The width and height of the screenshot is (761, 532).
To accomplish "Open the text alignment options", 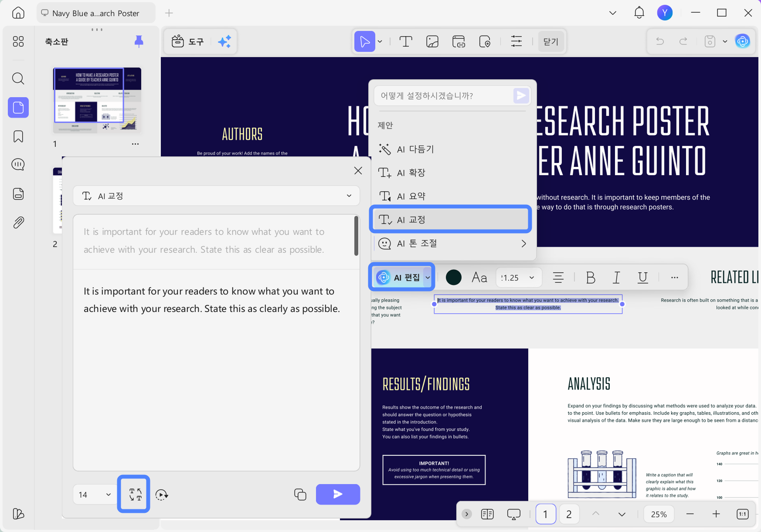I will (x=558, y=277).
